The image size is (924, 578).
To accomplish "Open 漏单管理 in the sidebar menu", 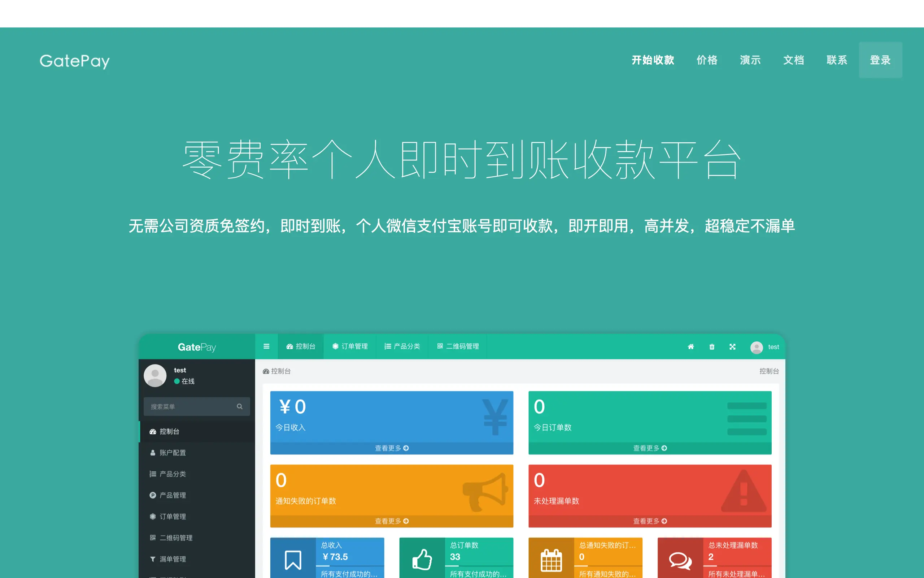I will (x=197, y=559).
